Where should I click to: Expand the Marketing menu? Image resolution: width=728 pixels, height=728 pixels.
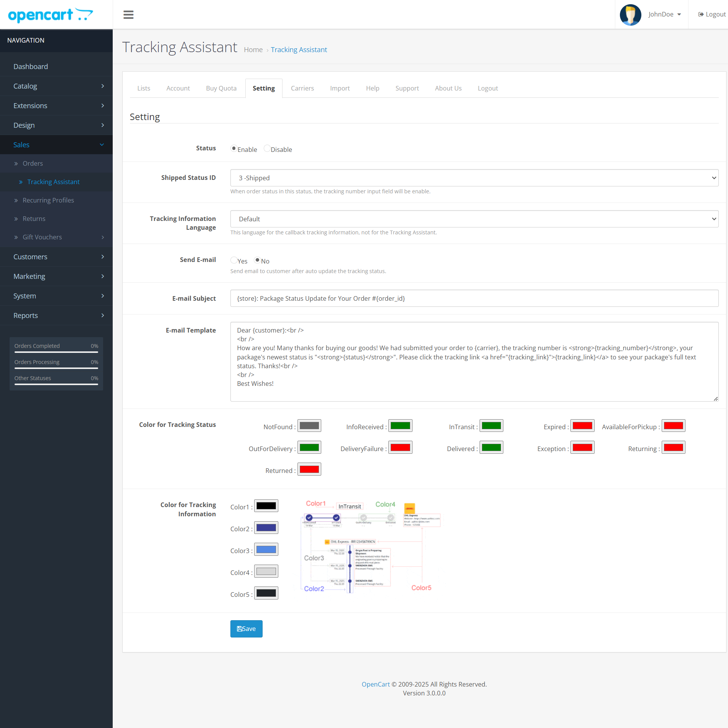point(56,276)
